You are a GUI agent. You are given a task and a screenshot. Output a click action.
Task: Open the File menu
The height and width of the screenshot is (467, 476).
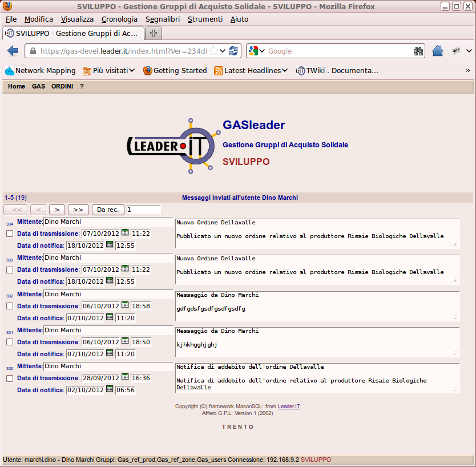[x=11, y=19]
